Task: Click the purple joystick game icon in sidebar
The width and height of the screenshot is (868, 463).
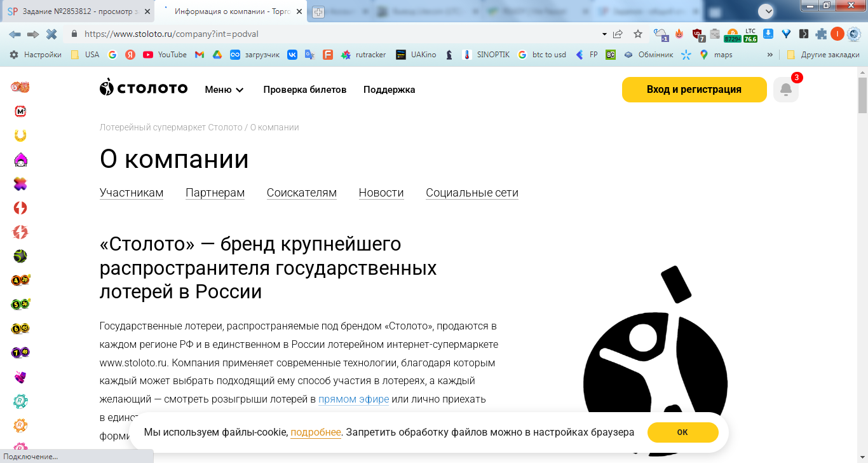Action: (x=20, y=377)
